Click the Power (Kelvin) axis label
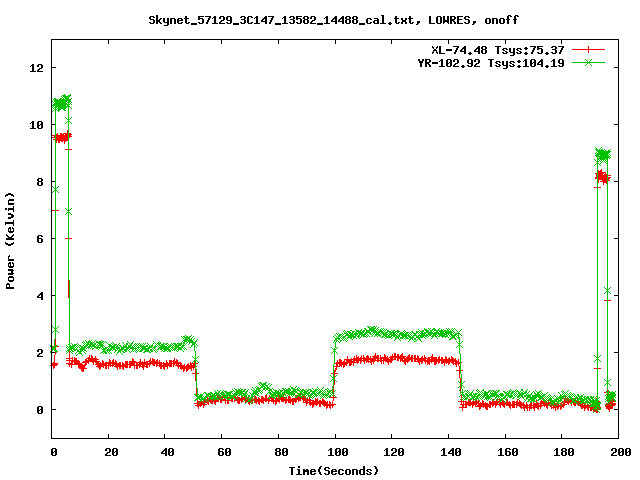The width and height of the screenshot is (640, 480). click(10, 241)
